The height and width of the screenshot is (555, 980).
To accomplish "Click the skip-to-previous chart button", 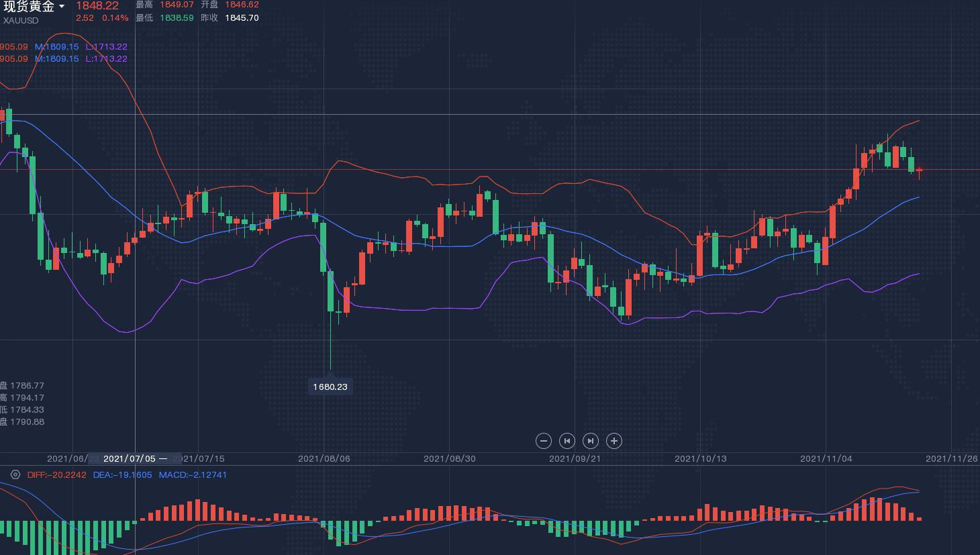I will pos(567,441).
